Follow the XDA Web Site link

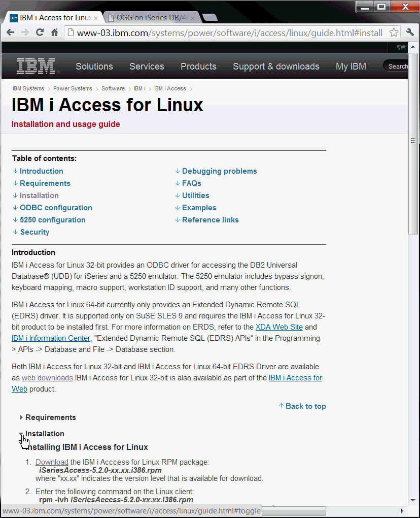(x=279, y=327)
